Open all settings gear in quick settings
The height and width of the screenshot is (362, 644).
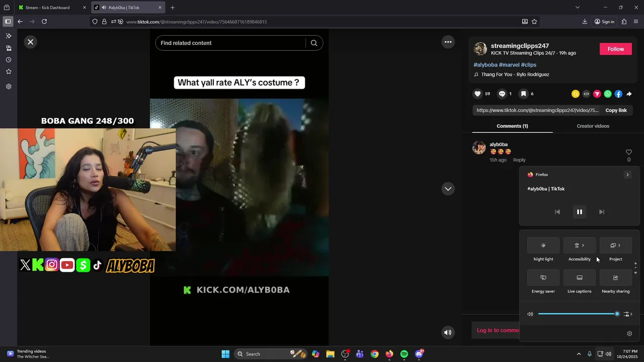pyautogui.click(x=629, y=334)
